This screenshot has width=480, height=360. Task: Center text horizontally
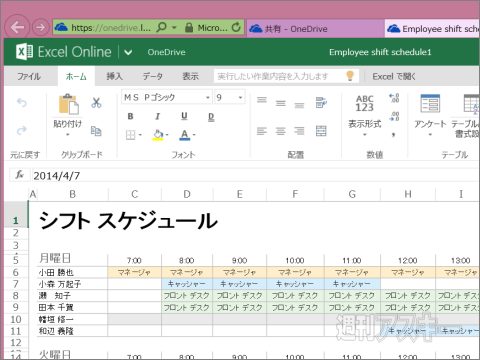(x=281, y=131)
